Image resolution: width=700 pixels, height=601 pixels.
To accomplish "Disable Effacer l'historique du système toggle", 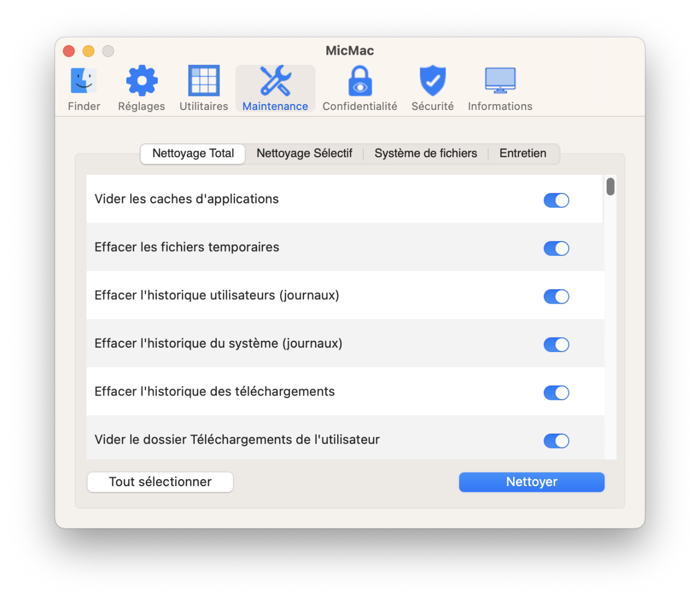I will (556, 345).
